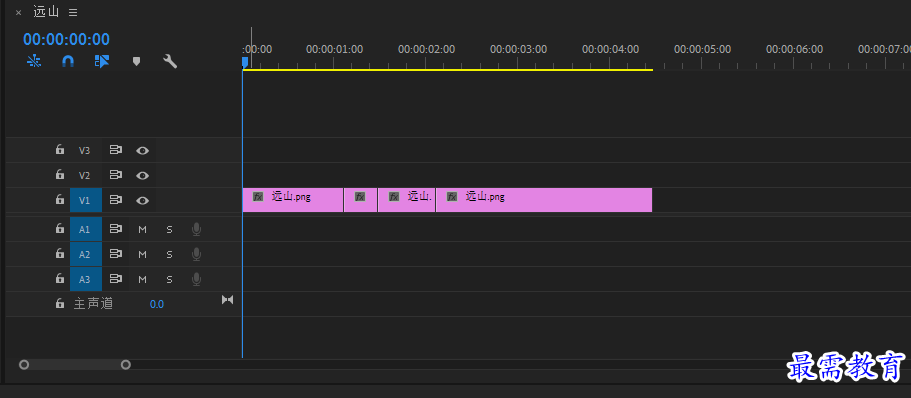
Task: Toggle Linked Selection icon
Action: 102,61
